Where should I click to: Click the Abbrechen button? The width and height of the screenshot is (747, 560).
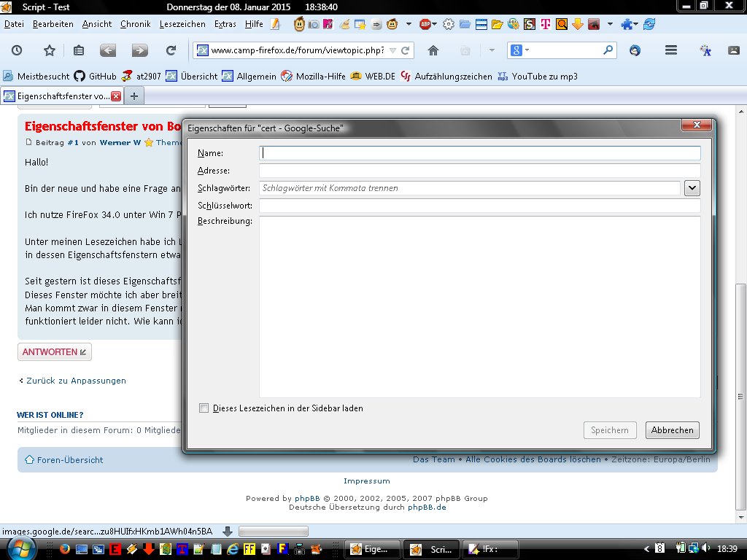(672, 430)
